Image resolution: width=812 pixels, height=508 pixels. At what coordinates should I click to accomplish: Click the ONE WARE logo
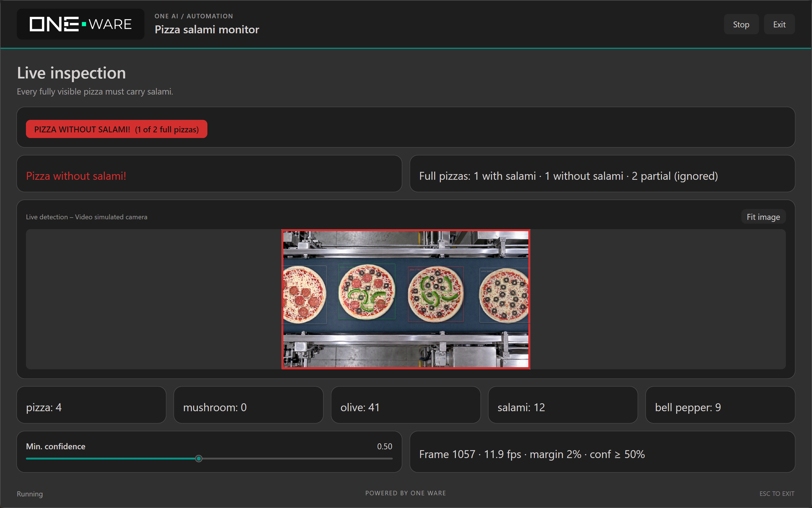coord(81,24)
